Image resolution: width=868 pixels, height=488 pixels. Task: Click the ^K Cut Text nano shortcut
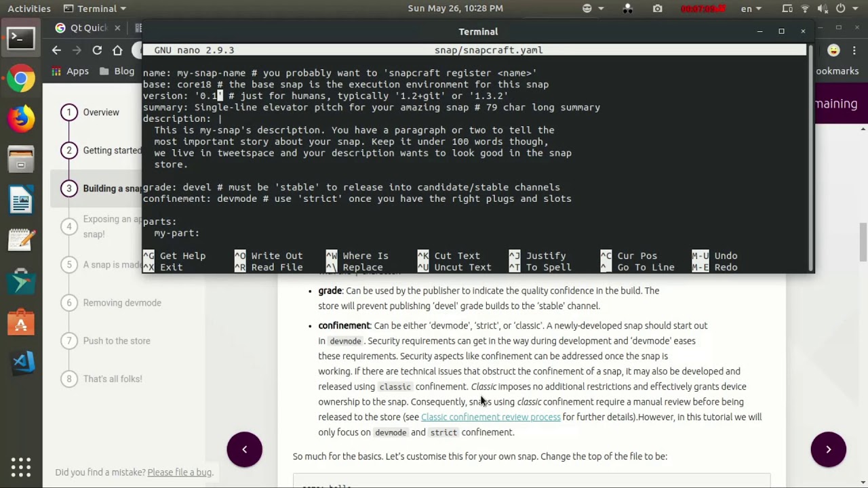point(449,256)
